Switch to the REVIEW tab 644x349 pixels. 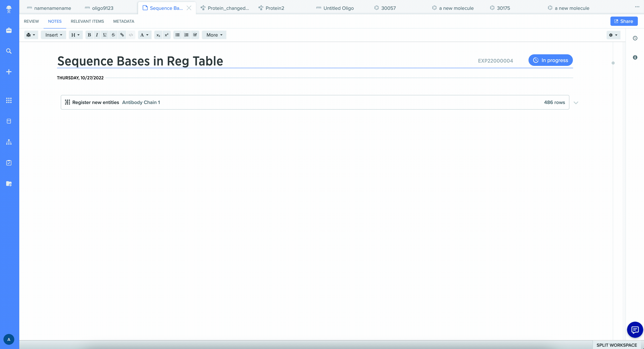coord(31,21)
